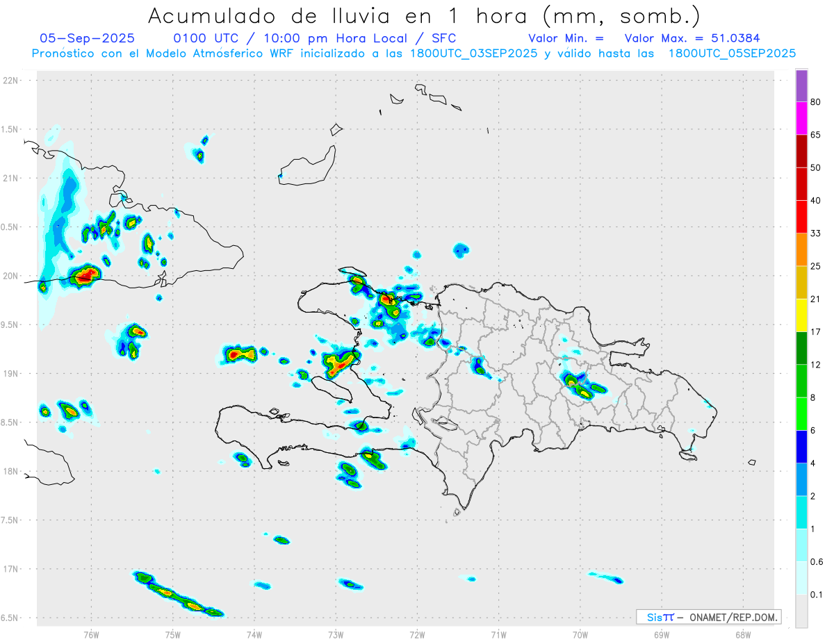
Task: Select the "21N" latitude label
Action: [11, 178]
